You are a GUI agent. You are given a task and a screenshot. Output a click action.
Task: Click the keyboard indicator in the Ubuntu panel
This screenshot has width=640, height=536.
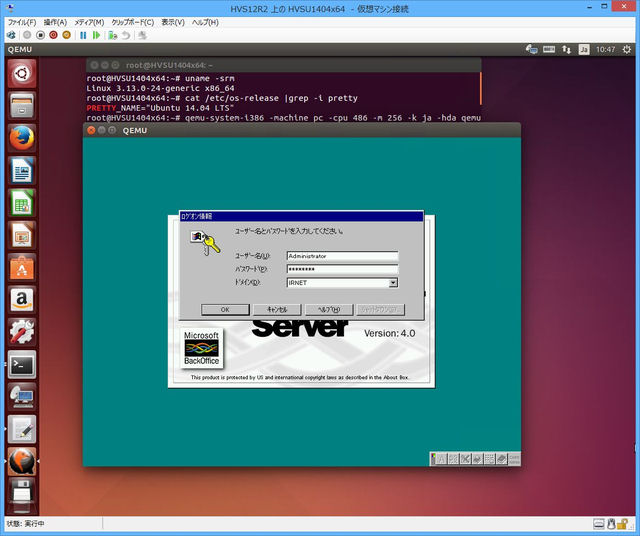click(x=549, y=49)
